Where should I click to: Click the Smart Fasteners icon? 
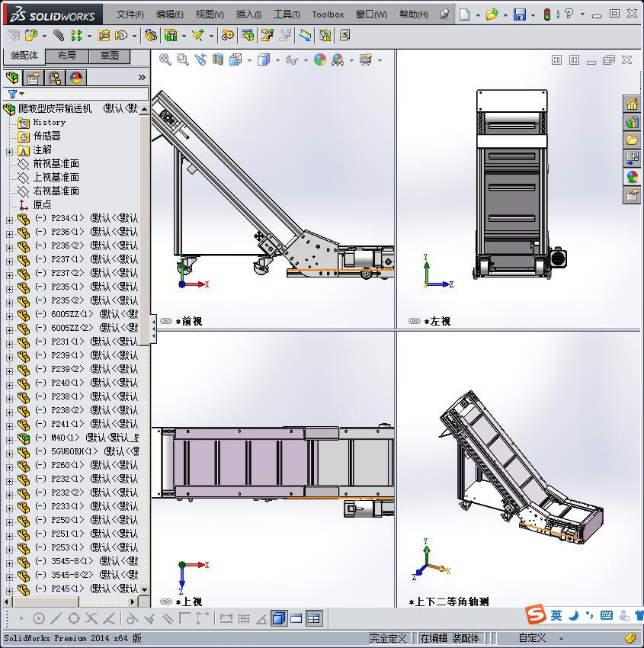pos(104,36)
